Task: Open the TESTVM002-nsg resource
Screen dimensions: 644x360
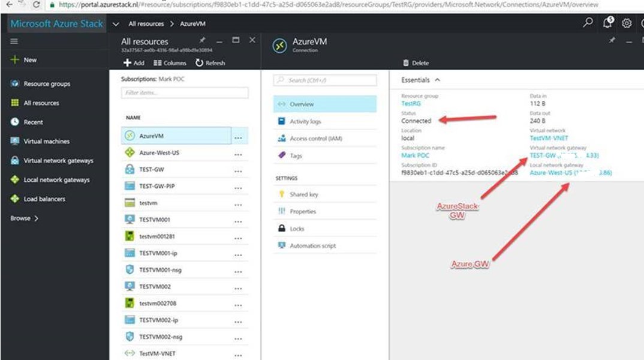Action: [161, 337]
